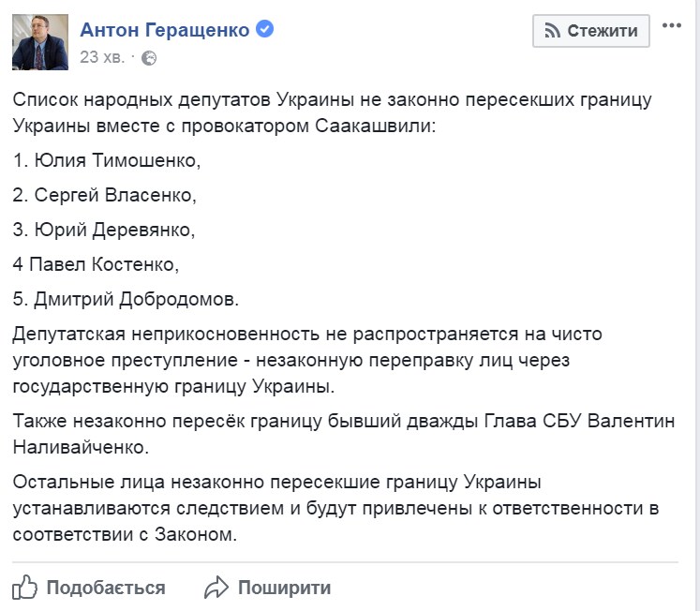Click the list item Сергей Власенко
The height and width of the screenshot is (611, 700).
[104, 195]
